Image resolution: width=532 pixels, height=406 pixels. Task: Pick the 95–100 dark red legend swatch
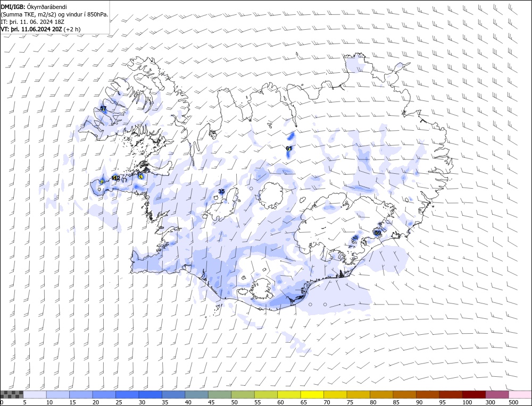click(451, 394)
